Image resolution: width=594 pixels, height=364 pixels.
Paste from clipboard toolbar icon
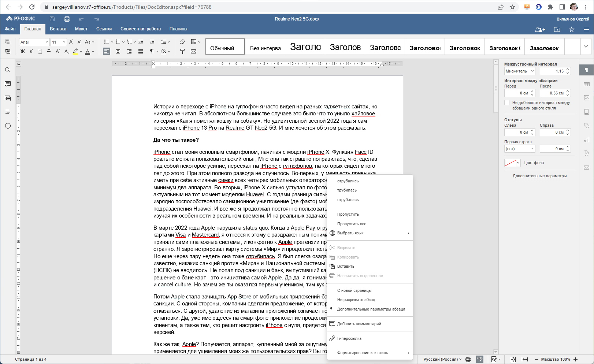8,52
